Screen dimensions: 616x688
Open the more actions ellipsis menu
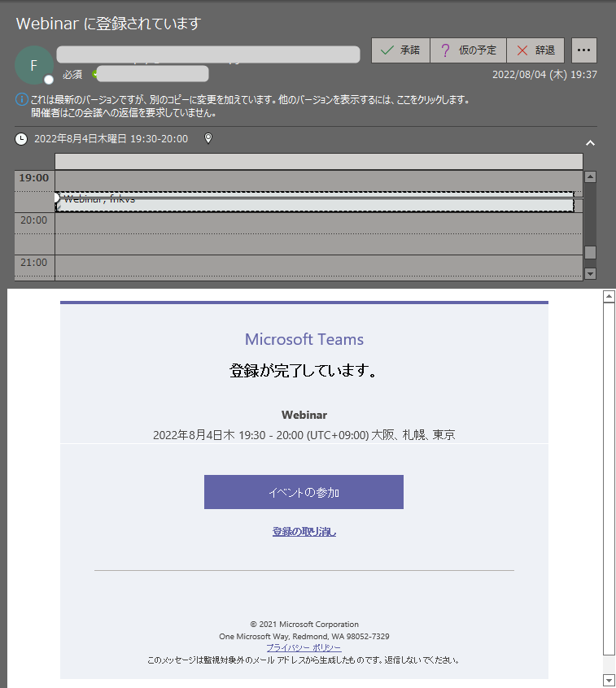[584, 50]
